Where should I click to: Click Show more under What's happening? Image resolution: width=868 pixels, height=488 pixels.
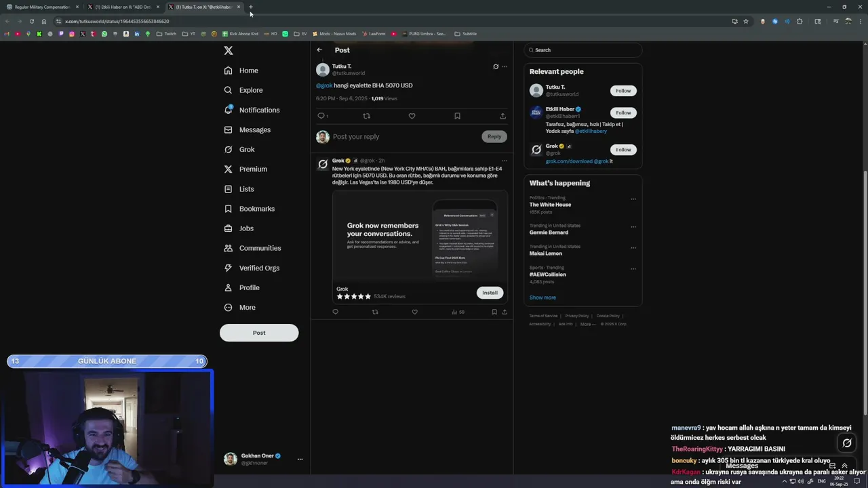pos(542,298)
